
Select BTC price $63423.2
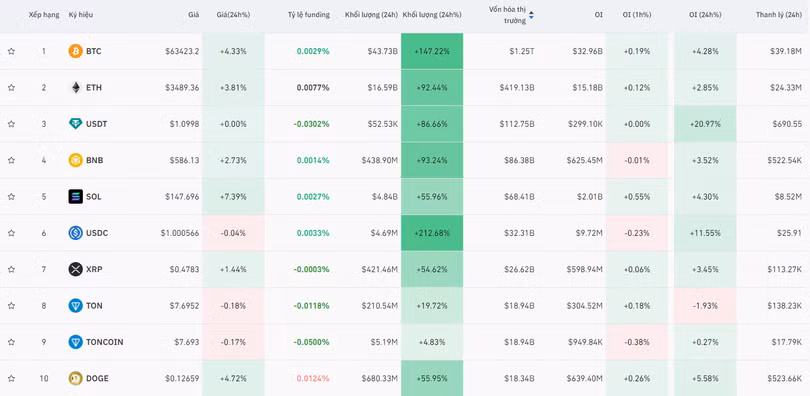click(182, 51)
